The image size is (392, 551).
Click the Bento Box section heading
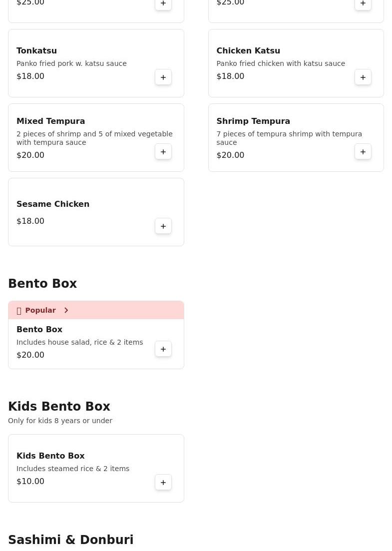point(42,284)
